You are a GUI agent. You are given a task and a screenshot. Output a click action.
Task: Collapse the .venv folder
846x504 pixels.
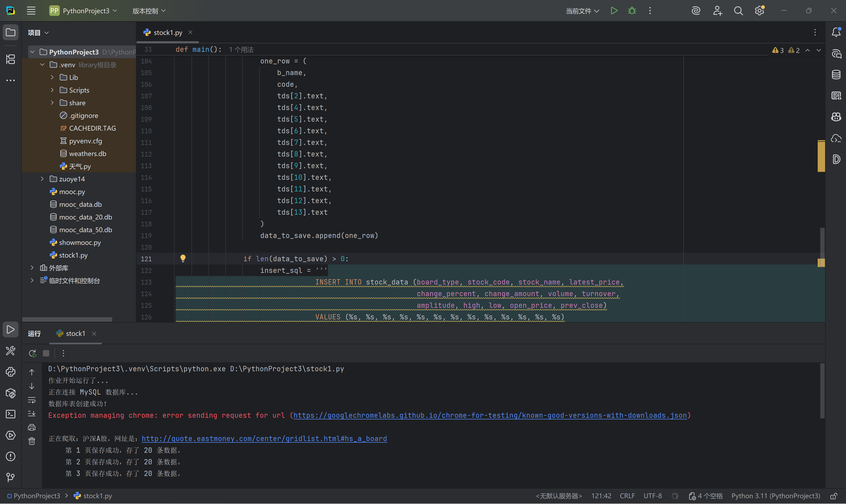(42, 65)
